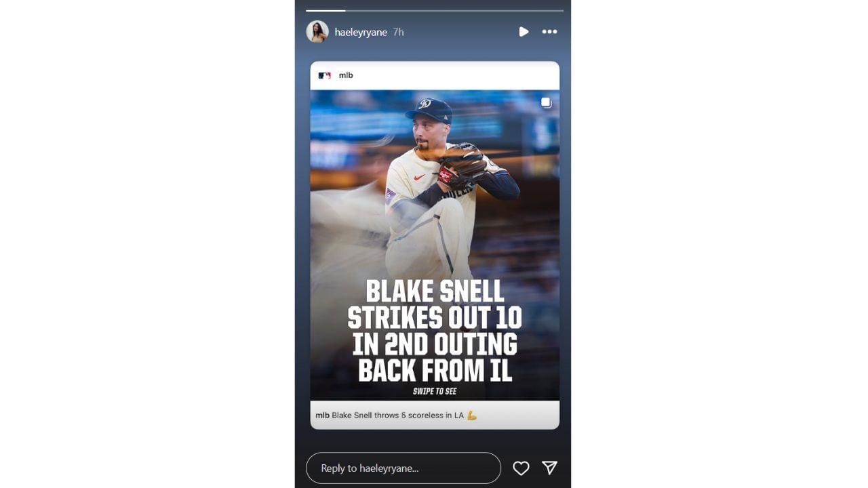The width and height of the screenshot is (868, 488).
Task: Like the story with the heart icon
Action: (x=521, y=468)
